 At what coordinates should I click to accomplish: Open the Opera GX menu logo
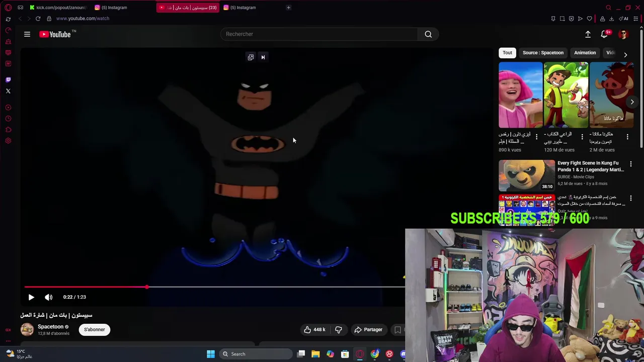point(8,8)
